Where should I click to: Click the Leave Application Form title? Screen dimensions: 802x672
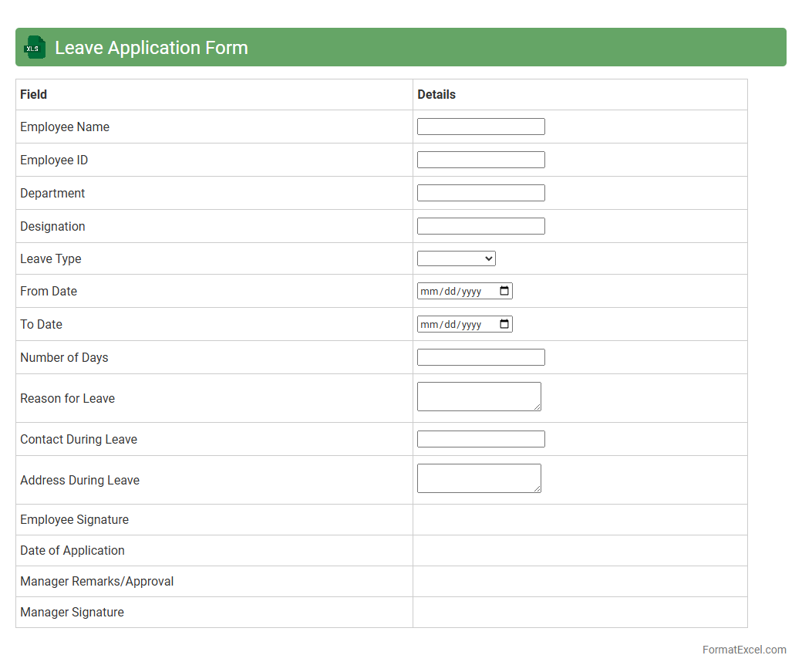(151, 47)
